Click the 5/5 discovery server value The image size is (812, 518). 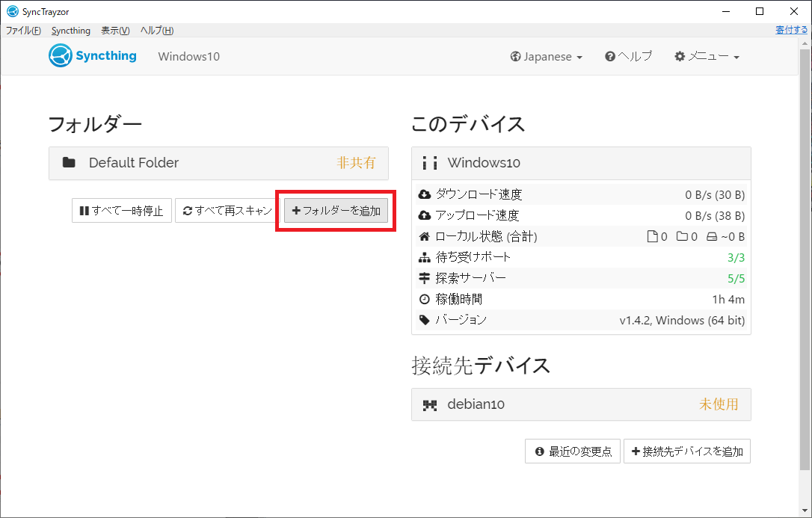coord(736,279)
